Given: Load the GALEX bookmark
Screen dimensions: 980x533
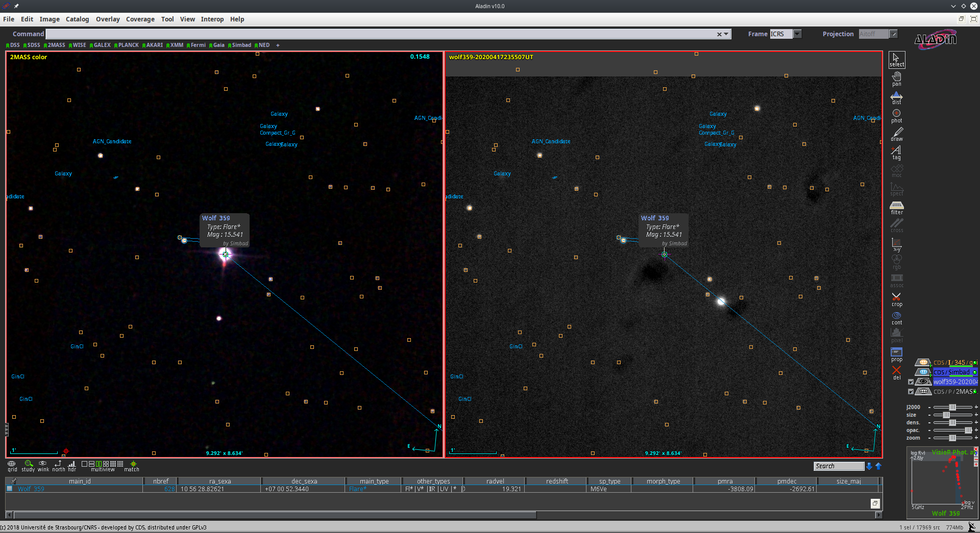Looking at the screenshot, I should click(x=100, y=45).
